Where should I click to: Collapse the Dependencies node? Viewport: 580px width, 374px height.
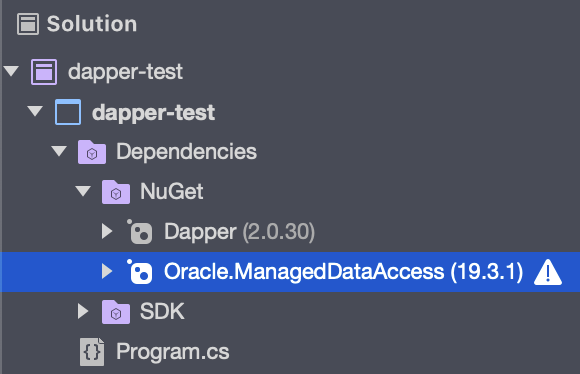click(x=59, y=151)
